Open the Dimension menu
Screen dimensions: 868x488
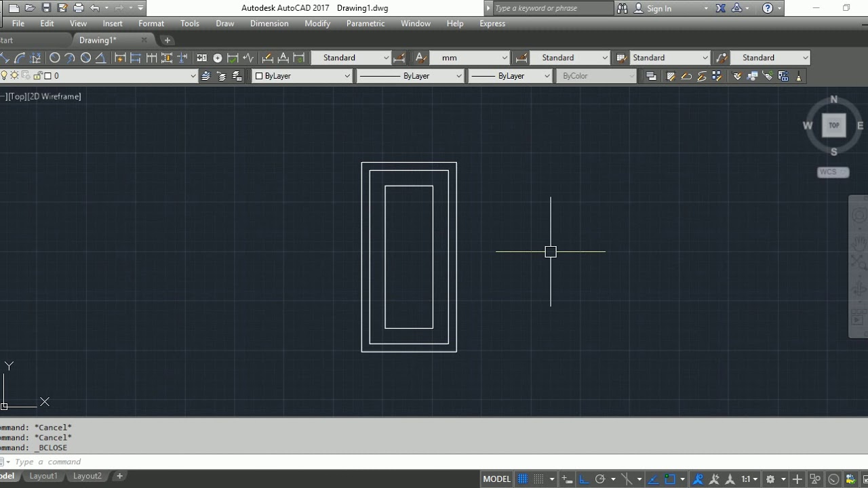pyautogui.click(x=269, y=23)
